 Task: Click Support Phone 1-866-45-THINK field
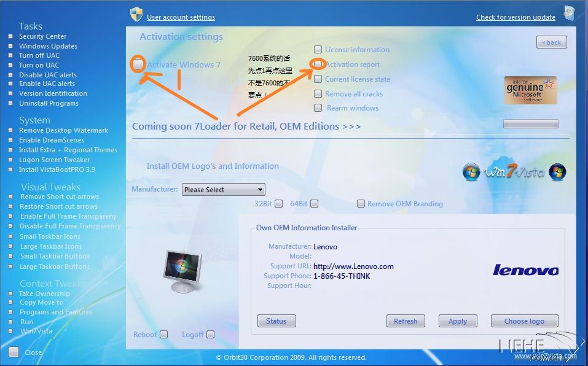tap(342, 276)
